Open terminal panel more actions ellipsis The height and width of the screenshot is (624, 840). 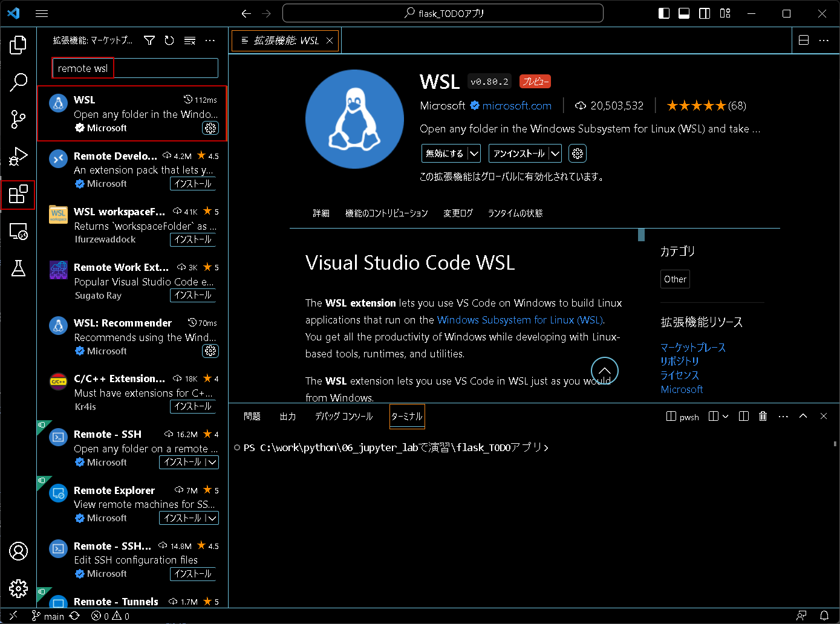click(x=783, y=416)
